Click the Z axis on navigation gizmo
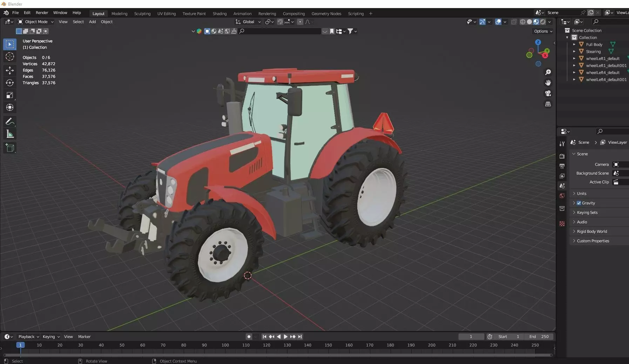 point(538,42)
